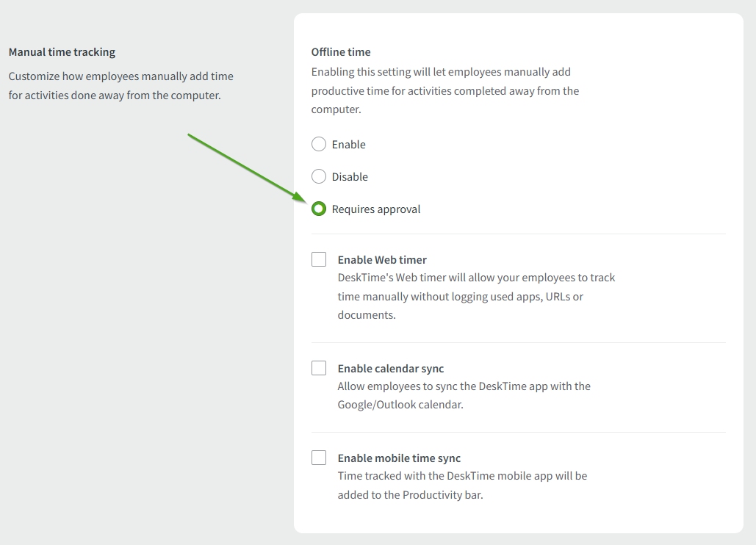The image size is (756, 545).
Task: Check the Enable Web timer checkbox
Action: click(319, 259)
